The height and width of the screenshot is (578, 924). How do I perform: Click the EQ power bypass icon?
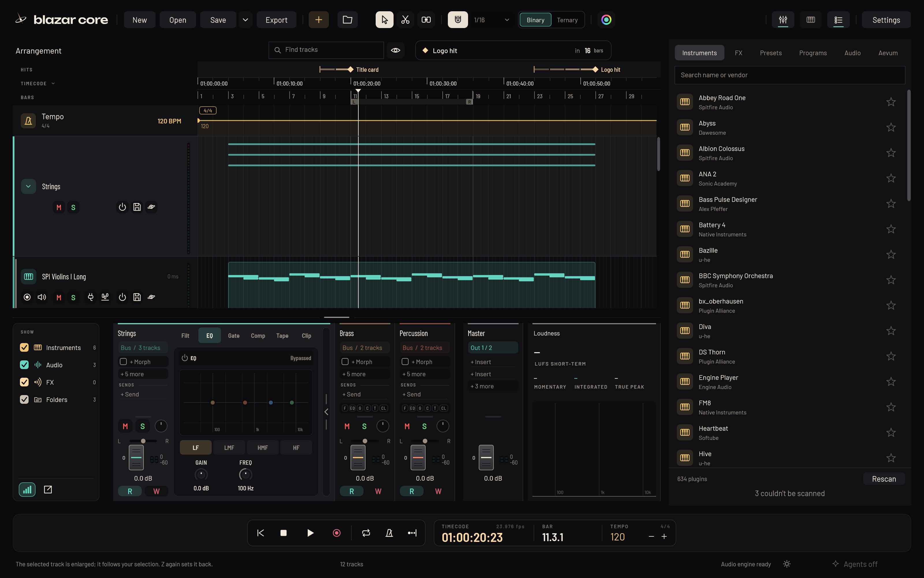point(185,358)
